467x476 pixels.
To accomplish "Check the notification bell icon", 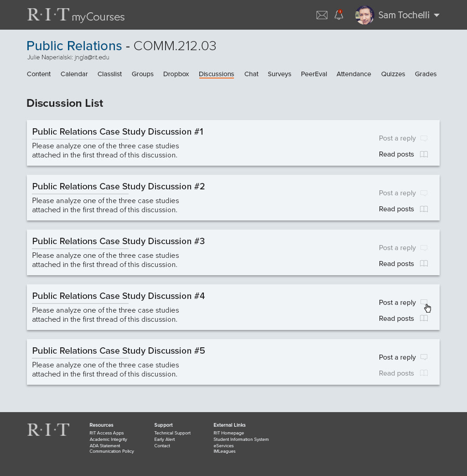I will 339,15.
